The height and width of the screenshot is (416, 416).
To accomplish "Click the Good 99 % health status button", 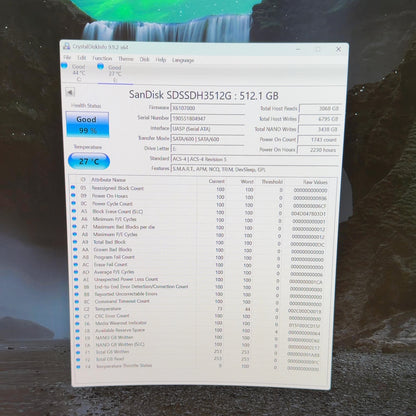I will pos(88,124).
